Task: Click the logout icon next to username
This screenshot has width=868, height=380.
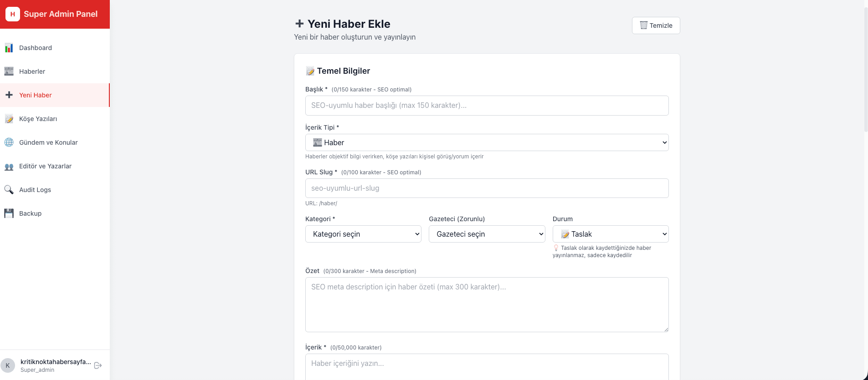Action: 98,365
